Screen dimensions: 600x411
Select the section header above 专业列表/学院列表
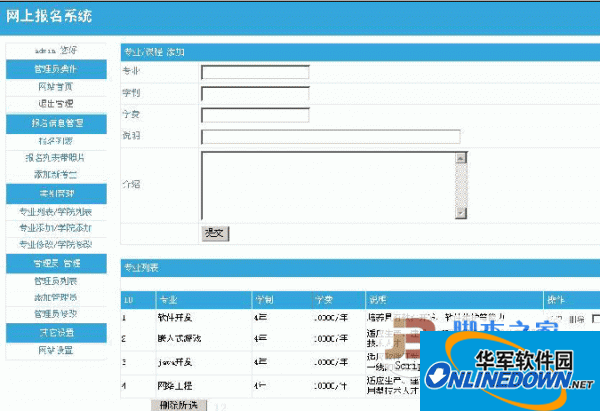pyautogui.click(x=56, y=194)
